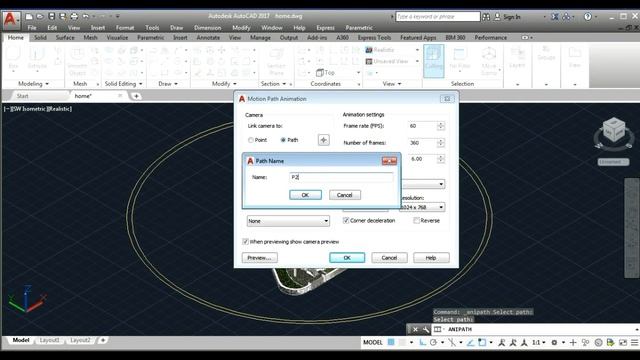Switch to the Annotate ribbon tab

coord(208,38)
